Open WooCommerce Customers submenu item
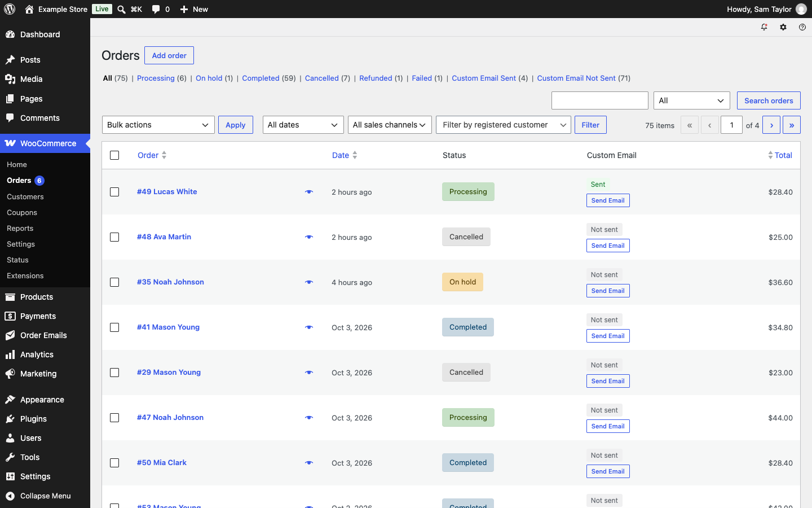Image resolution: width=812 pixels, height=508 pixels. (25, 196)
